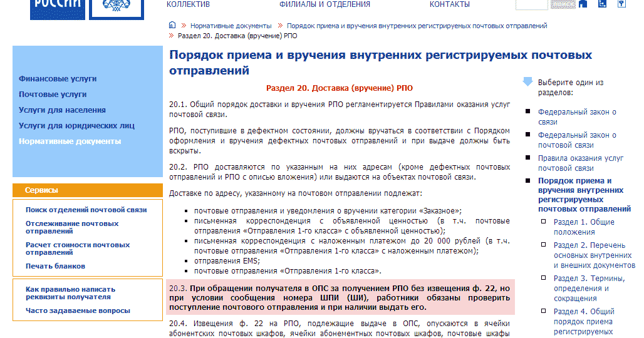Screen dimensions: 644x338
Task: Open 'Раздел 2. Перечень основных' documents link
Action: [x=595, y=255]
